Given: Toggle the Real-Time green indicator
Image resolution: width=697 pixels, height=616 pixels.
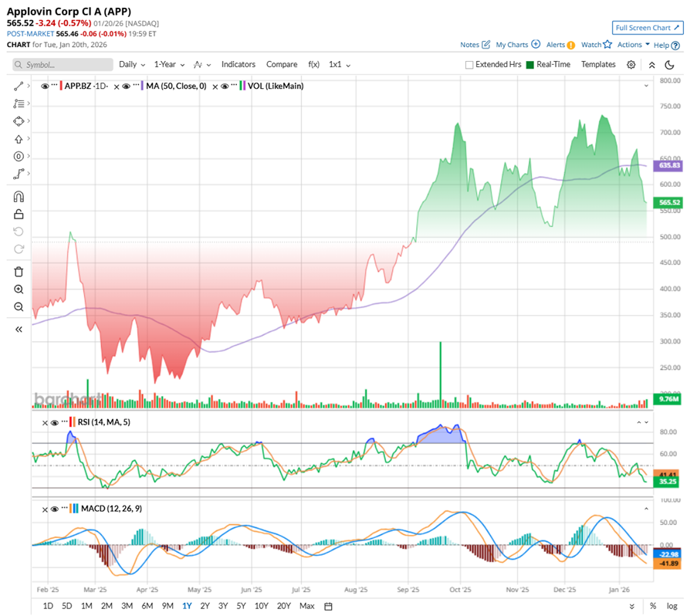Looking at the screenshot, I should [530, 65].
